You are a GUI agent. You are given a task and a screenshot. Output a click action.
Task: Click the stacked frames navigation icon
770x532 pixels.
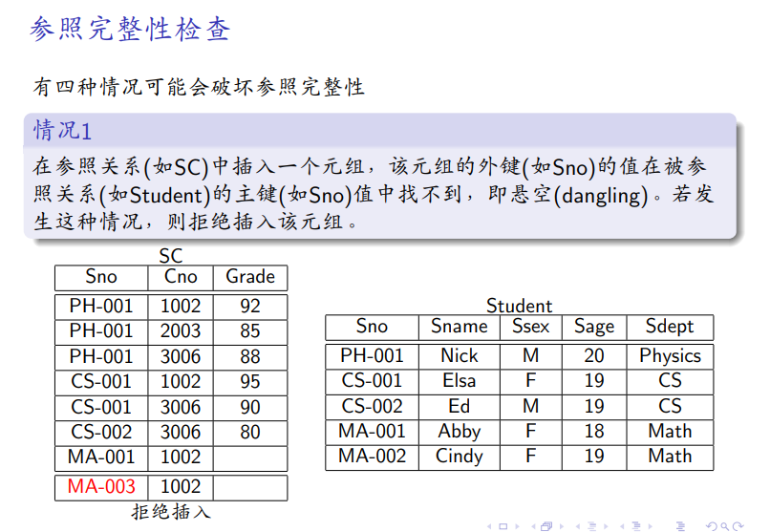pyautogui.click(x=545, y=525)
